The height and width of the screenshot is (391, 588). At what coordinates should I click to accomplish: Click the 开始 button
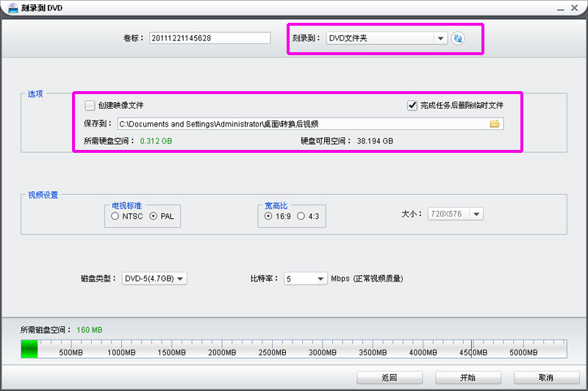pyautogui.click(x=468, y=378)
